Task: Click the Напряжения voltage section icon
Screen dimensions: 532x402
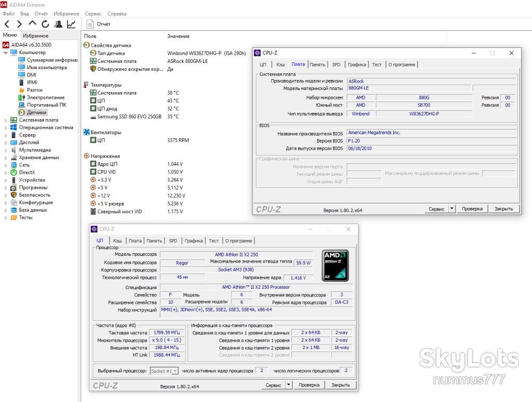Action: [x=87, y=156]
